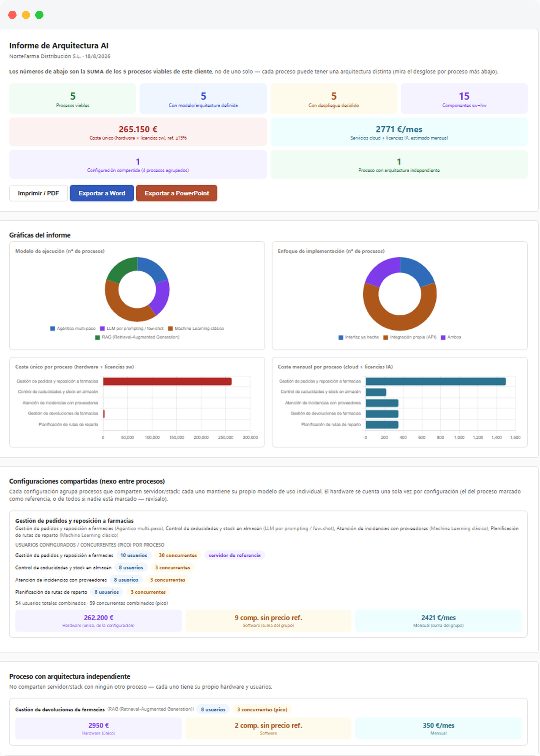Click the 3 concurrentes (pico) badge
540x756 pixels.
click(262, 709)
